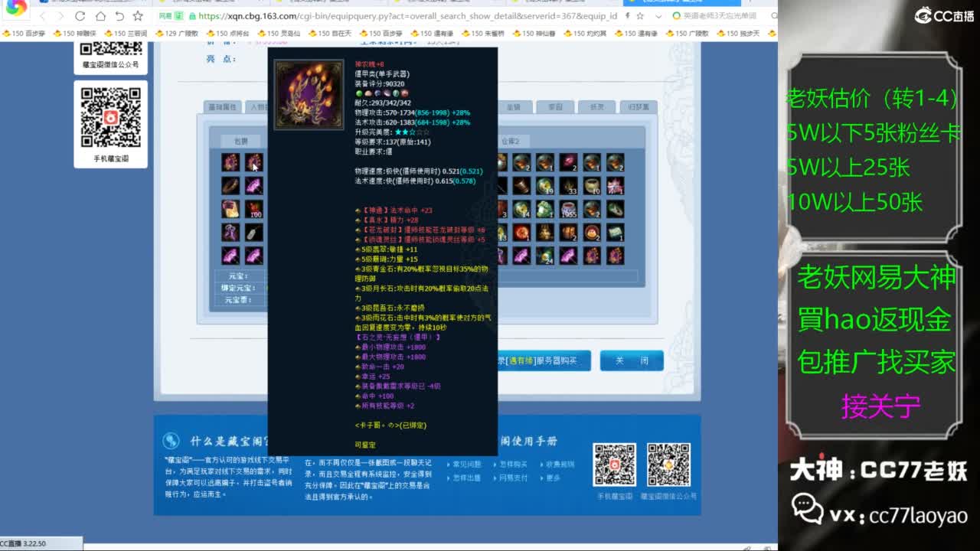Click the 360 browser logo
980x551 pixels.
pos(17,7)
